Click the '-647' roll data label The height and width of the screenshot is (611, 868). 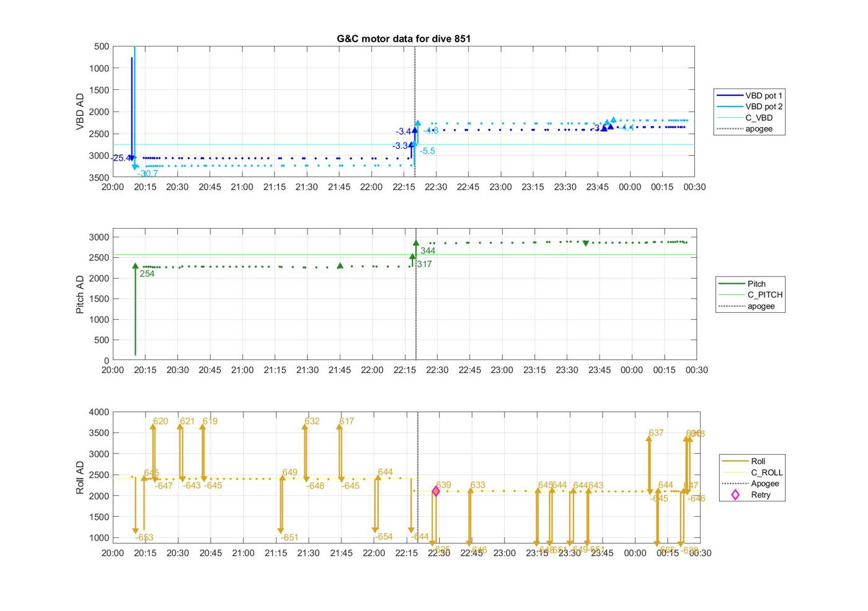pyautogui.click(x=164, y=486)
